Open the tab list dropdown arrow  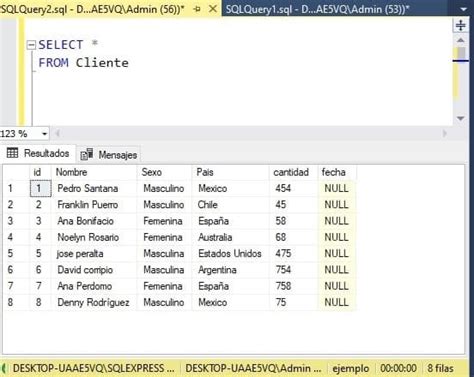coord(463,9)
